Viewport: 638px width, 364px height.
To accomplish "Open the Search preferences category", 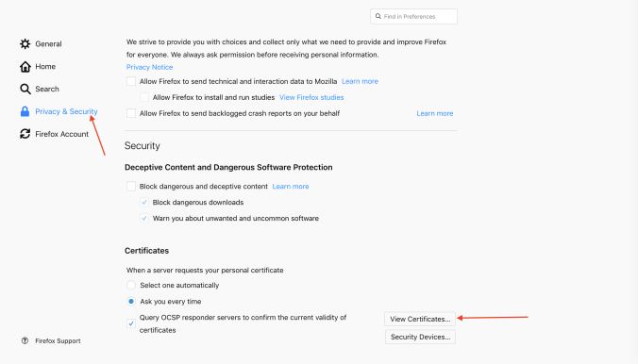I will 47,89.
